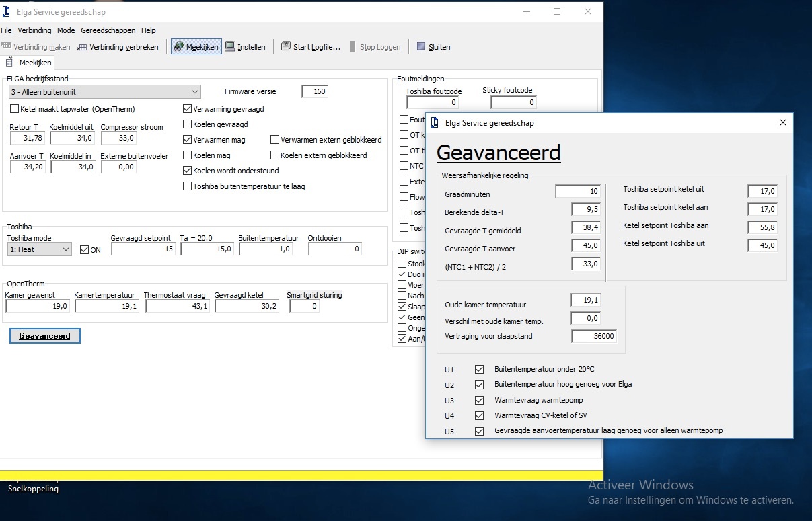
Task: Enable Ketel maakt tapwater checkbox
Action: point(15,109)
